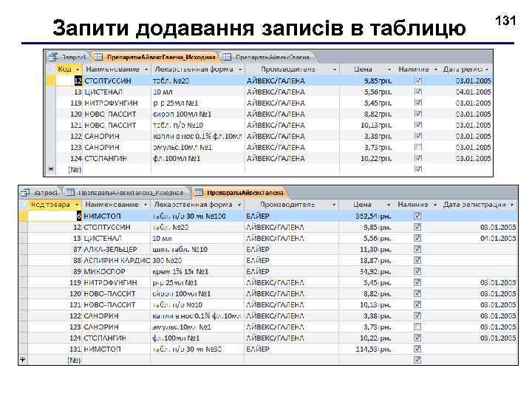Select row selector of НИМОТОП code 6 row
The height and width of the screenshot is (399, 532).
click(x=23, y=216)
